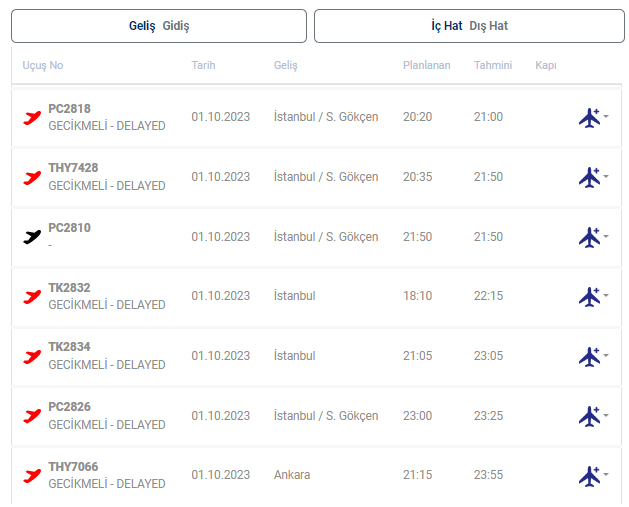Image resolution: width=629 pixels, height=507 pixels.
Task: Select the İç Hat domestic tab
Action: pos(446,26)
